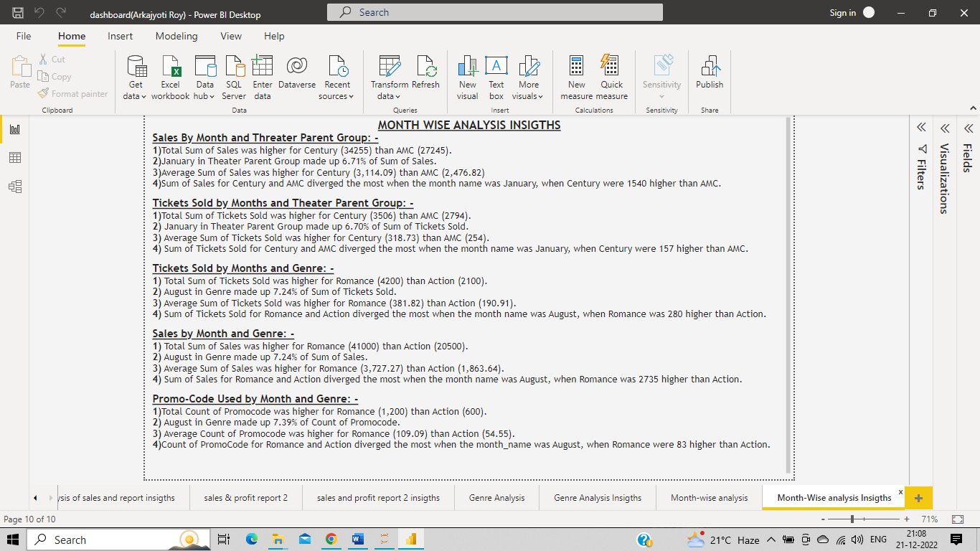Viewport: 980px width, 551px height.
Task: Open the Genre Analysis page tab
Action: [x=496, y=497]
